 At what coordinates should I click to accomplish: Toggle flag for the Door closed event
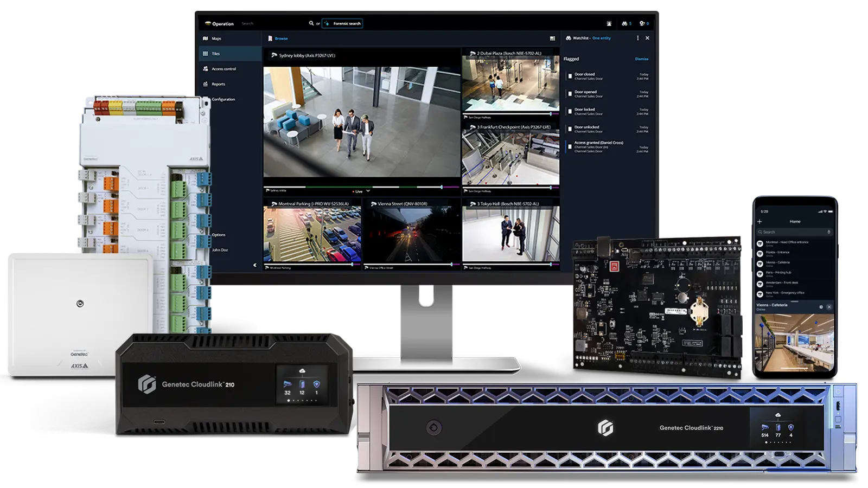pos(570,76)
